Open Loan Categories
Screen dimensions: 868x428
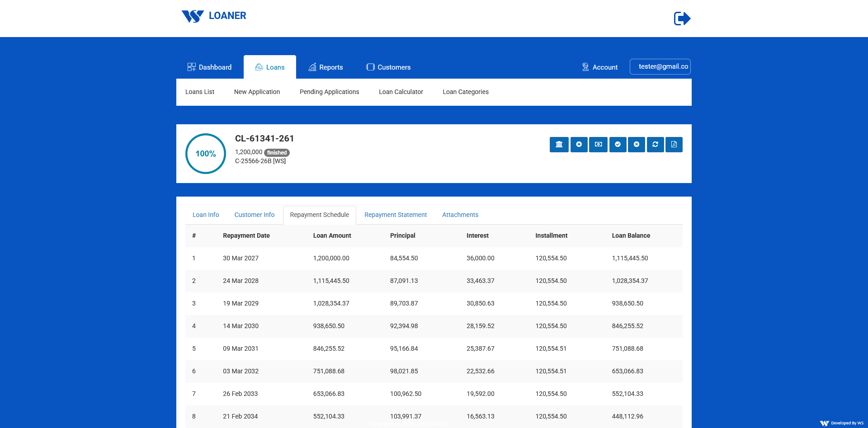(466, 92)
